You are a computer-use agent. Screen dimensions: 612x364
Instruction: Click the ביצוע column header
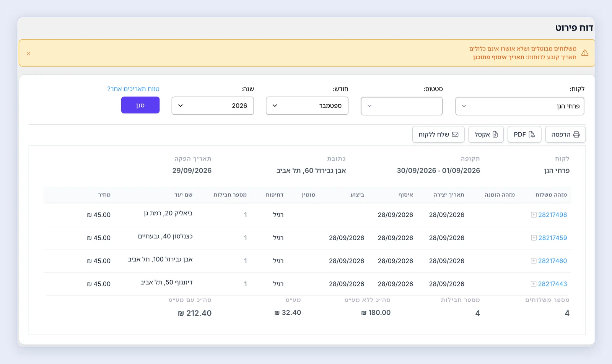click(x=357, y=195)
